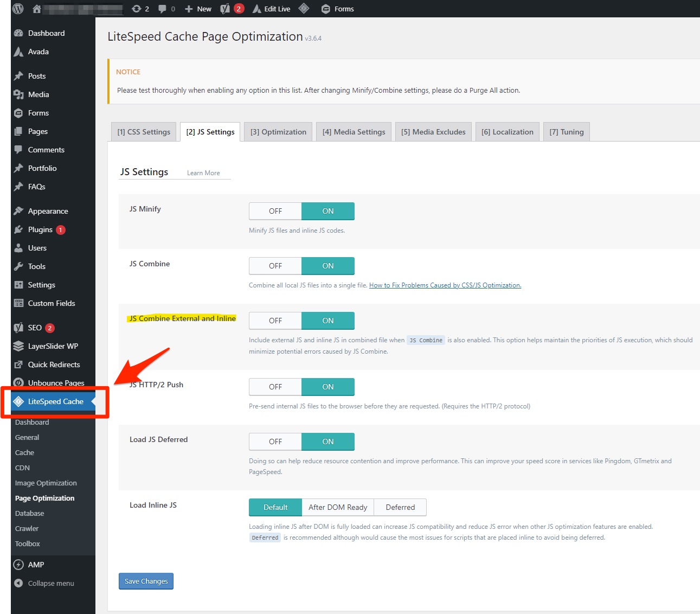Expand the Forms menu in top bar
Viewport: 700px width, 614px height.
pyautogui.click(x=337, y=9)
